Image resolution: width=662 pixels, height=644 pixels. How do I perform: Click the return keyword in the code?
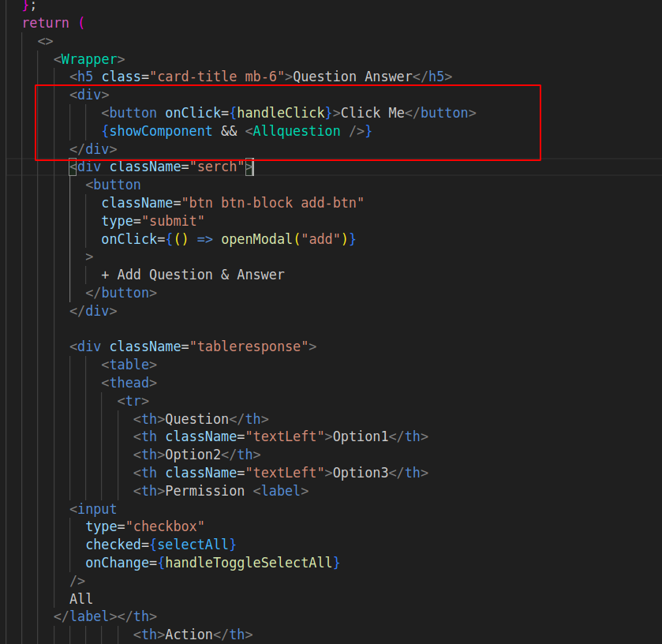46,23
